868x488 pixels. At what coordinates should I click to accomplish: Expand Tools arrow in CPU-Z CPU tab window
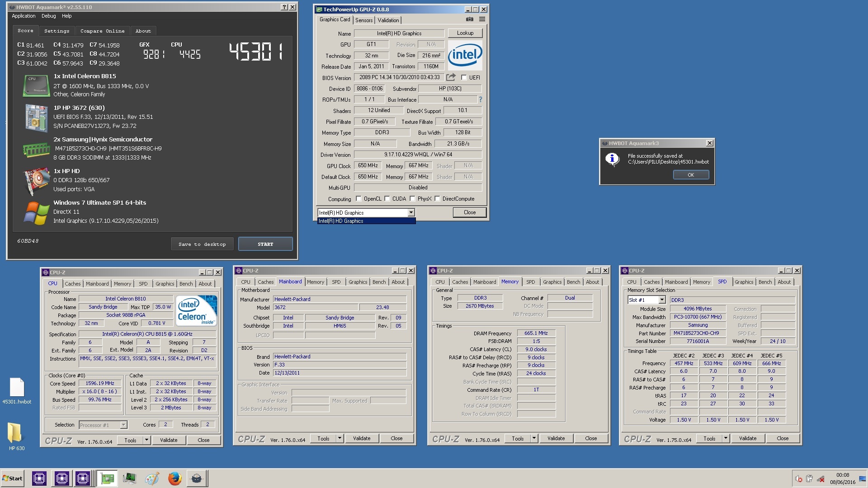point(146,440)
